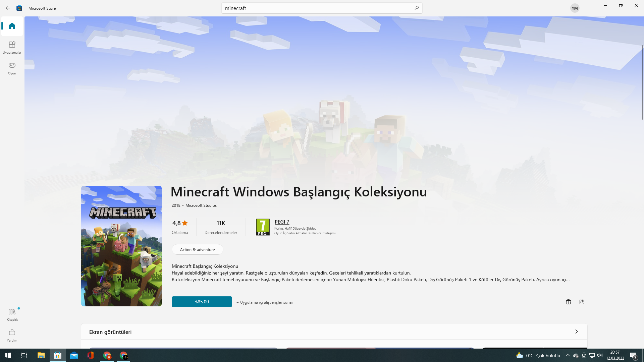Viewport: 644px width, 362px height.
Task: Click the gift purchase icon
Action: coord(568,302)
